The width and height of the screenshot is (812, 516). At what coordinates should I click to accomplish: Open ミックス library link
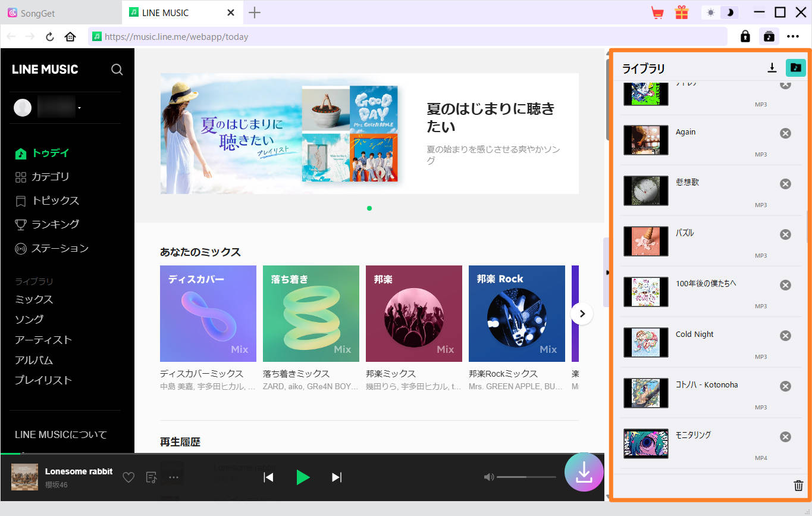(34, 299)
